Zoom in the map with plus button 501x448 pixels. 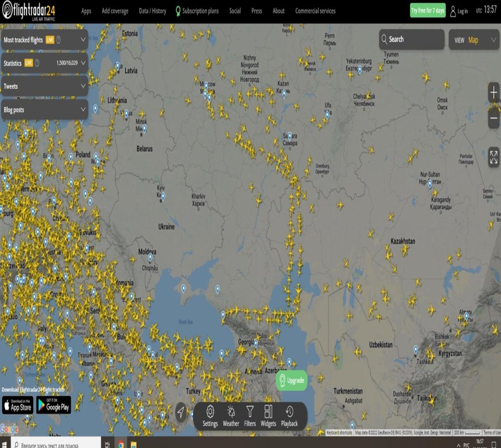point(494,93)
